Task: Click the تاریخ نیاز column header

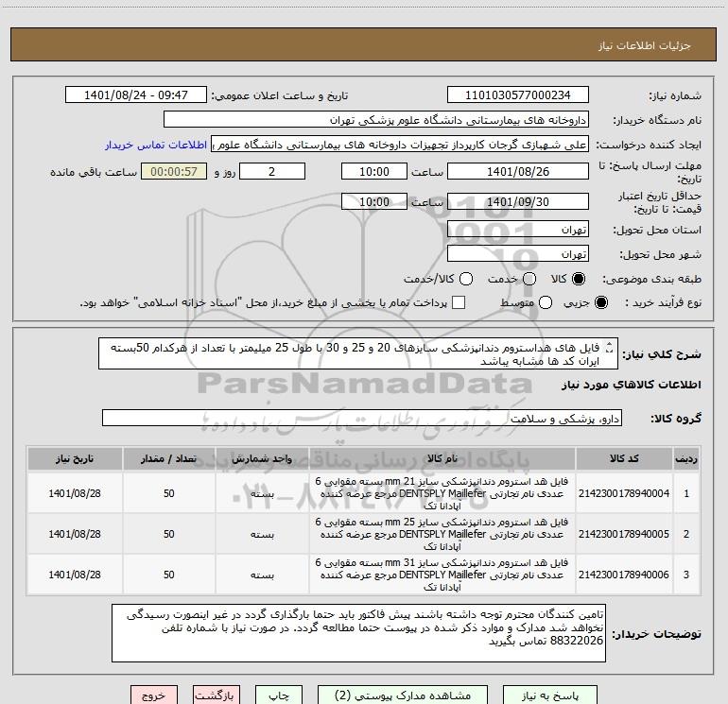Action: [75, 459]
